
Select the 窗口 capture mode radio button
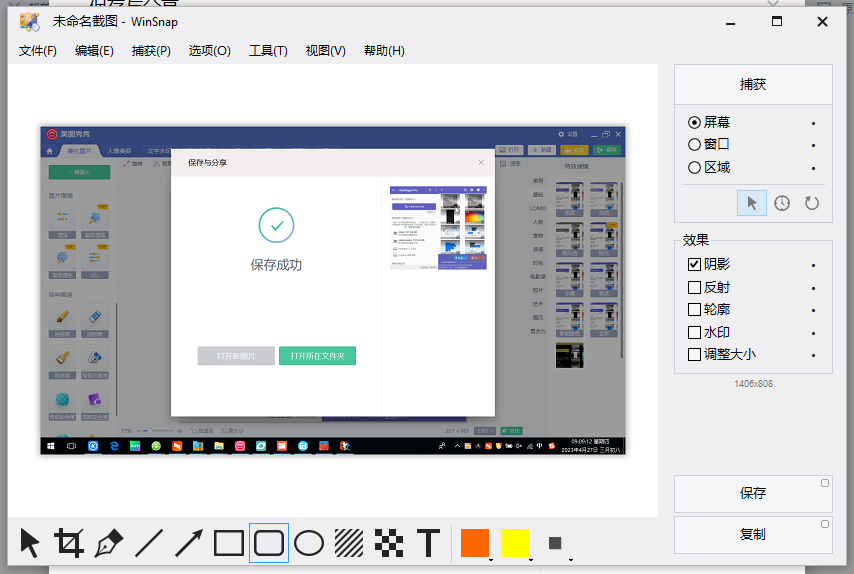(695, 145)
